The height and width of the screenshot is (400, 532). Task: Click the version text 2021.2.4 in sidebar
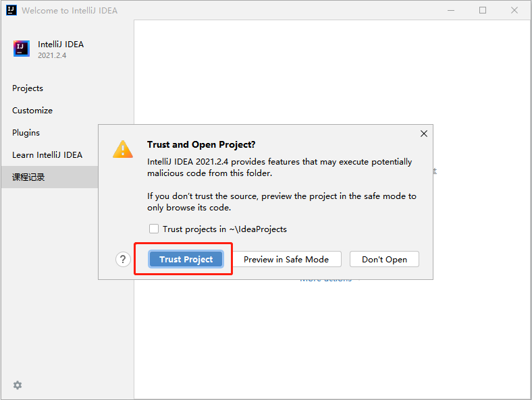point(52,55)
